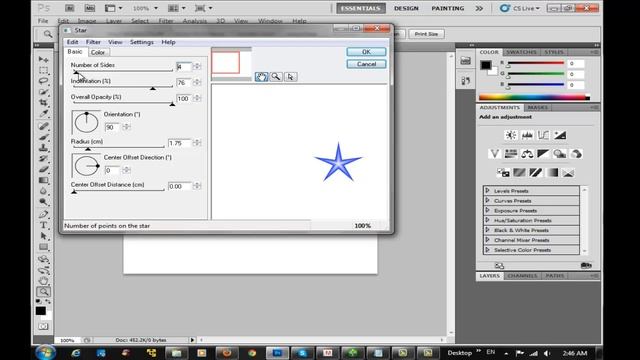Add an Exposure adjustment
The image size is (640, 360).
(560, 135)
